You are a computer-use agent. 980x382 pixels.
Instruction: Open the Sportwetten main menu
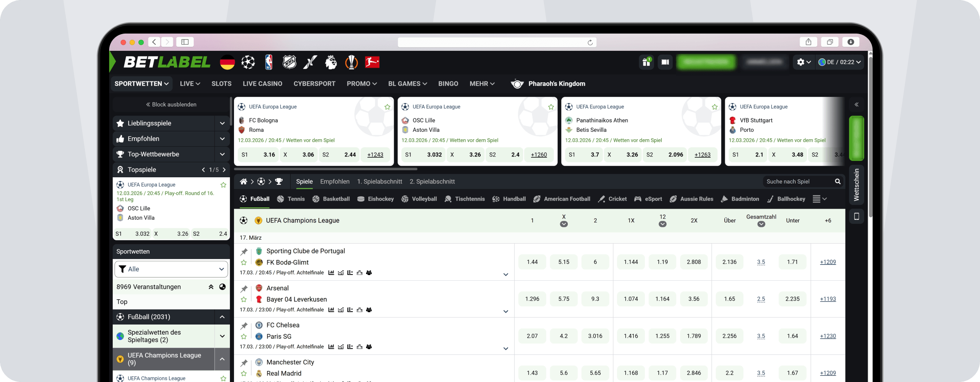(142, 84)
